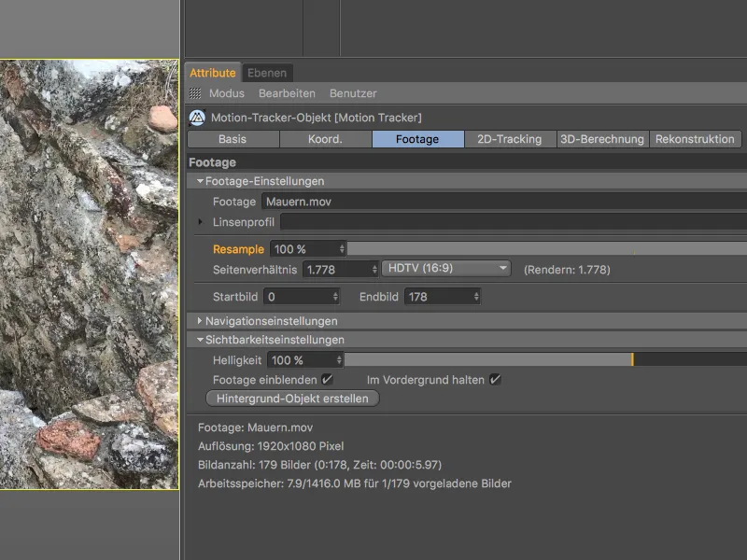Expand the Navigationseinstellungen section

click(200, 321)
